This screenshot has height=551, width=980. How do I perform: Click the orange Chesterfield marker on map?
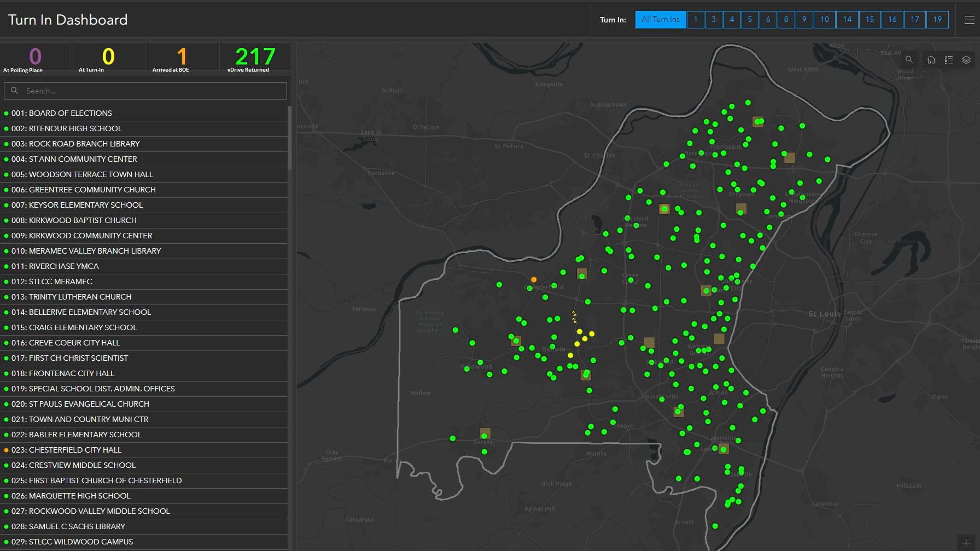[534, 280]
